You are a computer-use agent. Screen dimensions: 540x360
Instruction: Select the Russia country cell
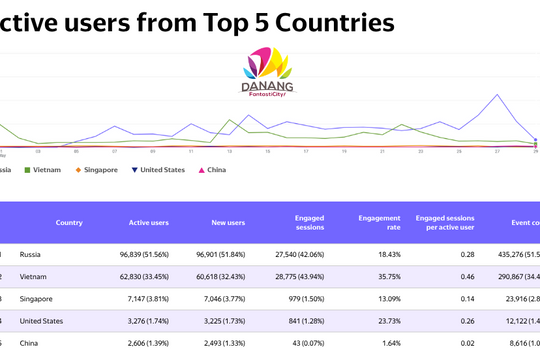coord(30,255)
